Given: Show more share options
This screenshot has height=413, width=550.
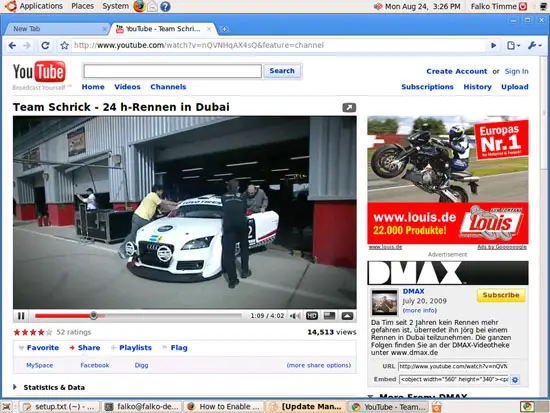Looking at the screenshot, I should coord(318,365).
